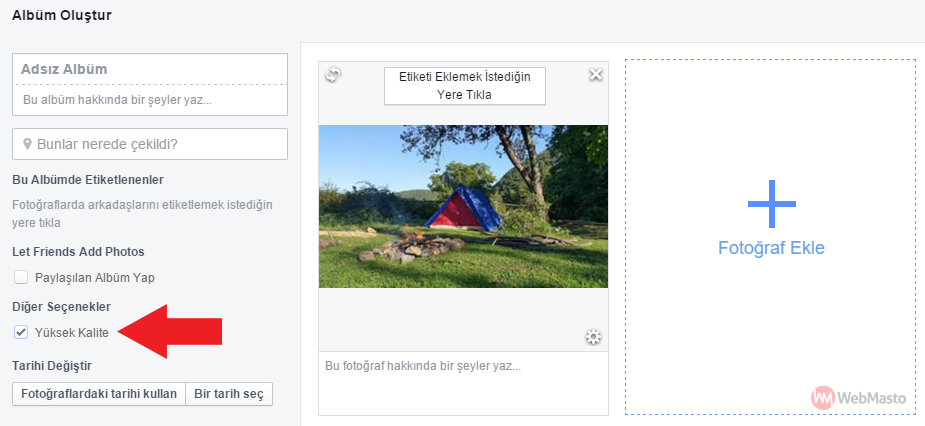Rotate the photo using the rotate icon
The width and height of the screenshot is (925, 426).
pyautogui.click(x=333, y=74)
